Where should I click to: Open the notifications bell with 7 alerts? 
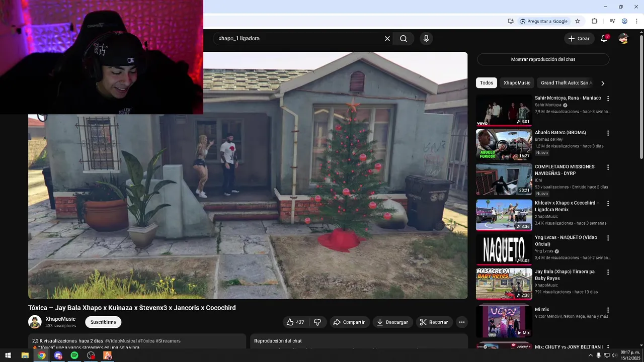(605, 38)
